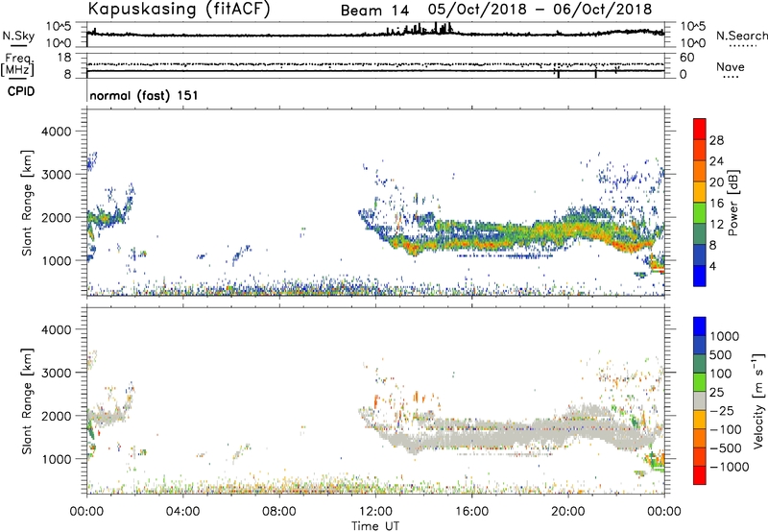Click the "16:00" time tick label

pyautogui.click(x=471, y=512)
